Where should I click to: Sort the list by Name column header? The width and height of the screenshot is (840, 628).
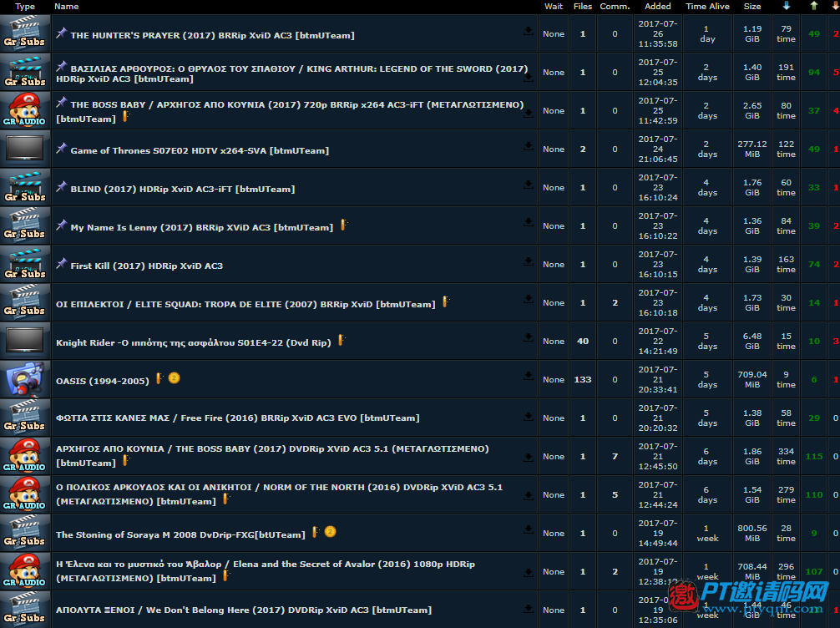67,7
